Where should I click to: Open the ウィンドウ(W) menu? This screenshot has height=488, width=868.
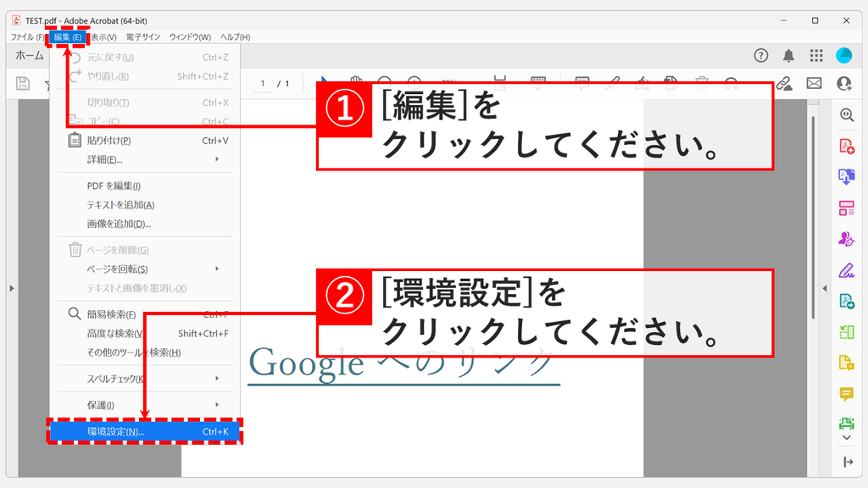click(190, 37)
